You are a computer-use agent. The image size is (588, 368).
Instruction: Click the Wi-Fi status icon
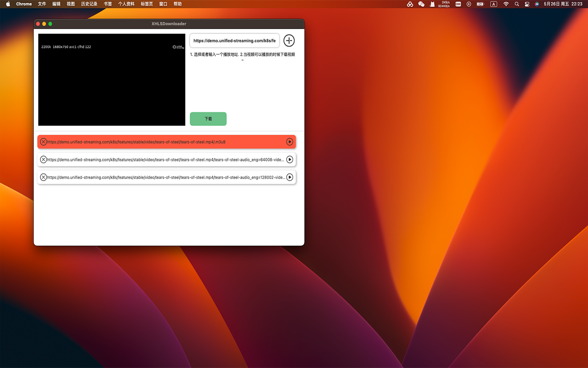click(x=506, y=4)
